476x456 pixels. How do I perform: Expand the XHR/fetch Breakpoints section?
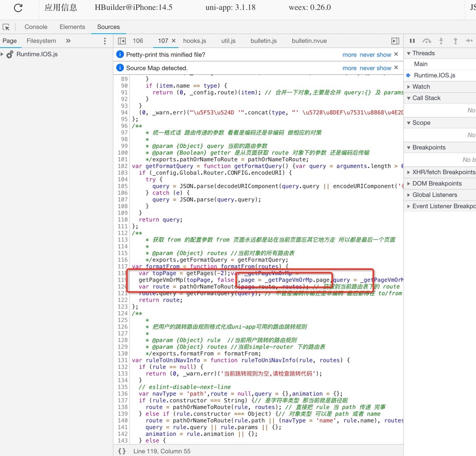(443, 172)
